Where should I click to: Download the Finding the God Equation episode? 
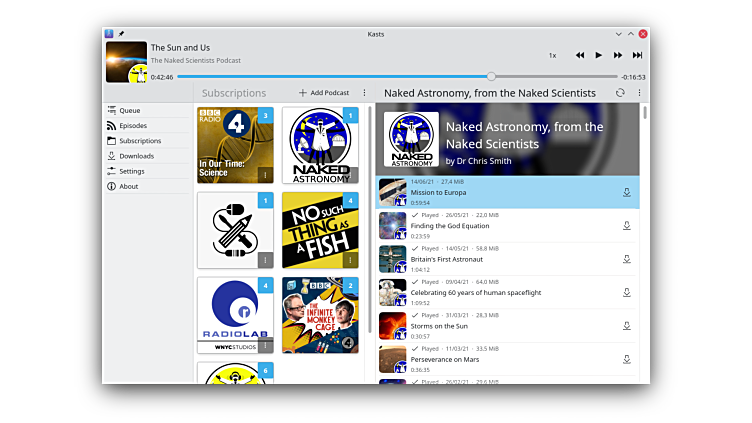pyautogui.click(x=627, y=225)
